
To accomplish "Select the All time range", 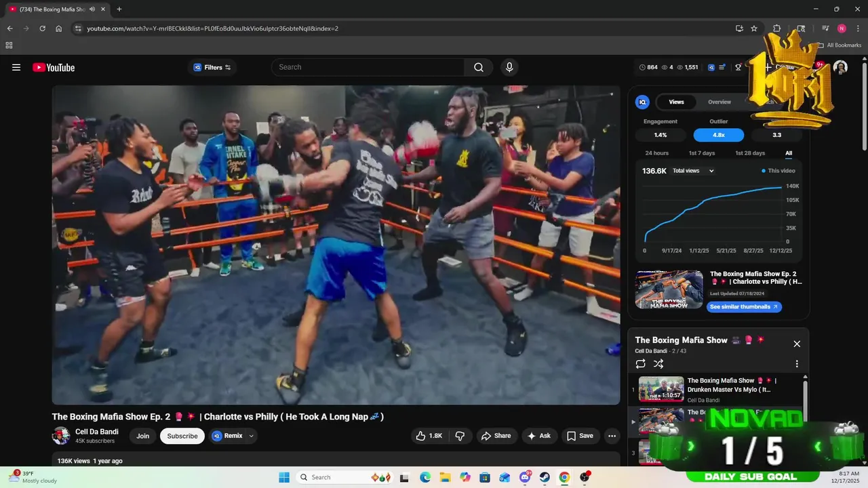I will (x=789, y=153).
